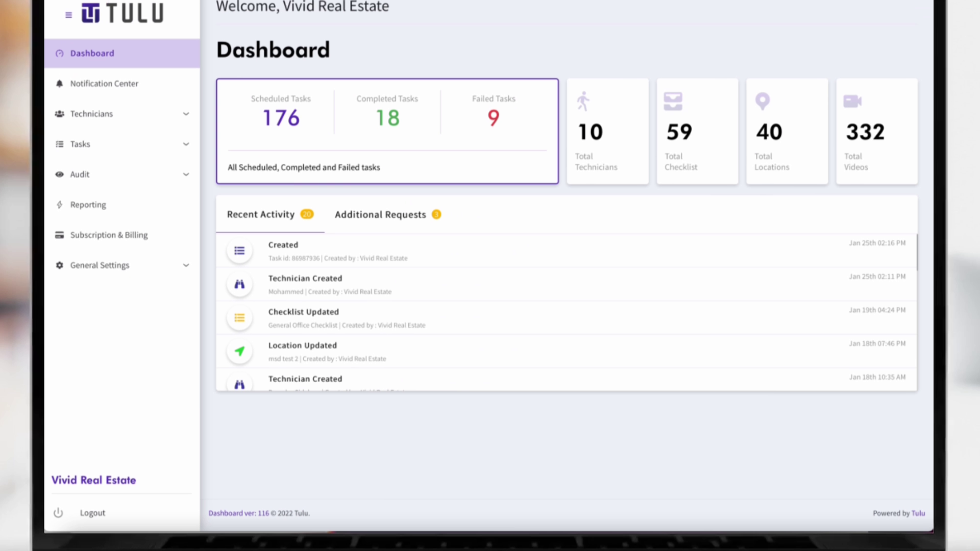Viewport: 980px width, 551px height.
Task: Click the Reporting lightning bolt icon
Action: coord(60,205)
